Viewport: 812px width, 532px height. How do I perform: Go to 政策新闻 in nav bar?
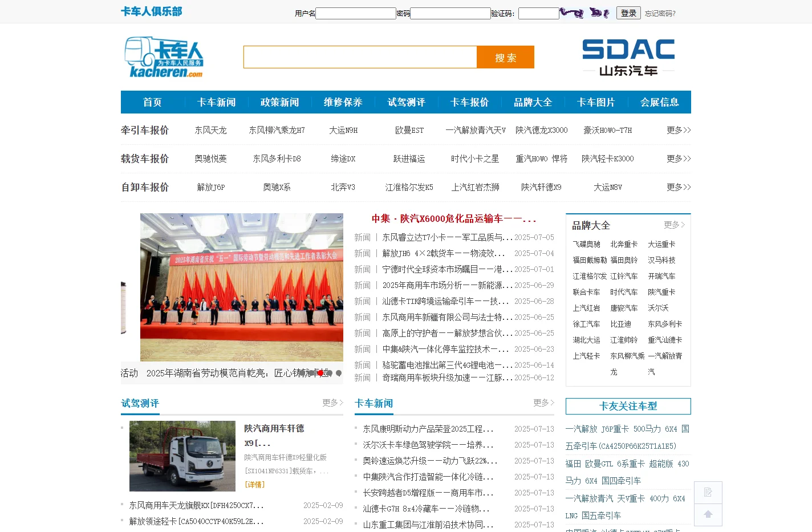coord(279,102)
